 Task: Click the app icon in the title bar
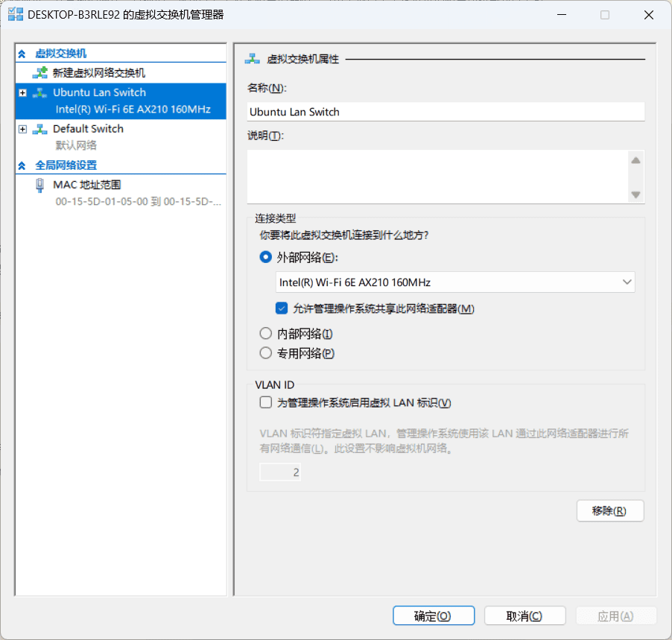[x=16, y=14]
